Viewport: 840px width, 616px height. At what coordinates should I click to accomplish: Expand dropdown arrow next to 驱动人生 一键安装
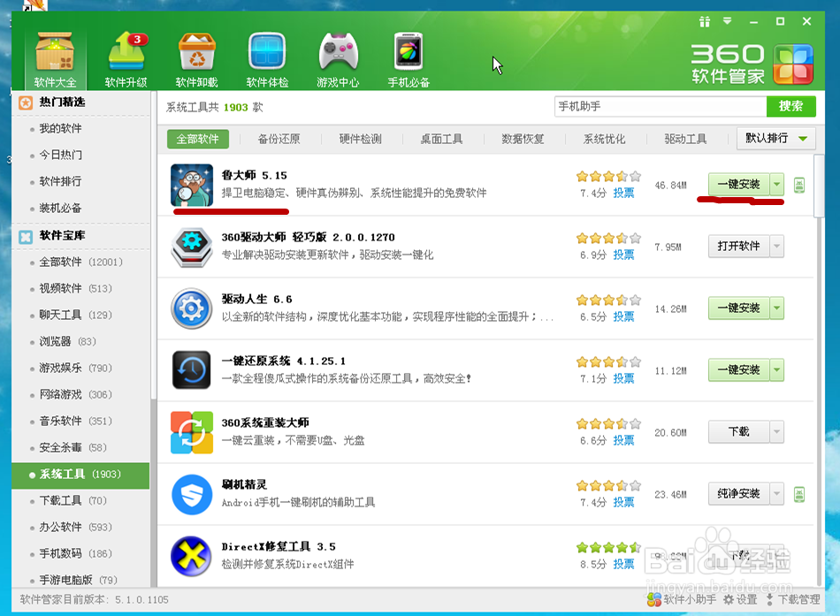tap(777, 308)
